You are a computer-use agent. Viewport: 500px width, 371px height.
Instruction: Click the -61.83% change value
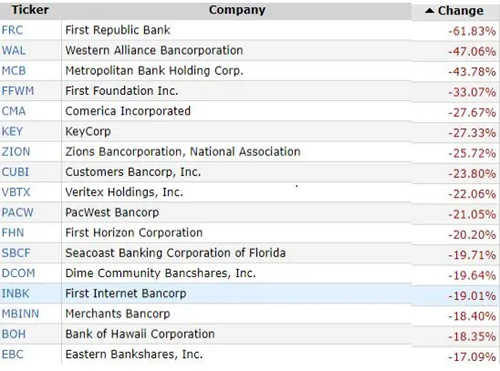(472, 31)
